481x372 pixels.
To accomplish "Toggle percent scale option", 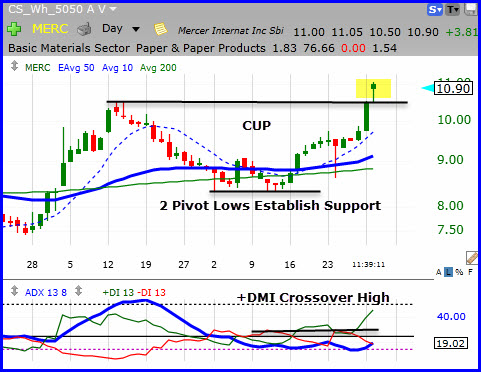I will (460, 272).
